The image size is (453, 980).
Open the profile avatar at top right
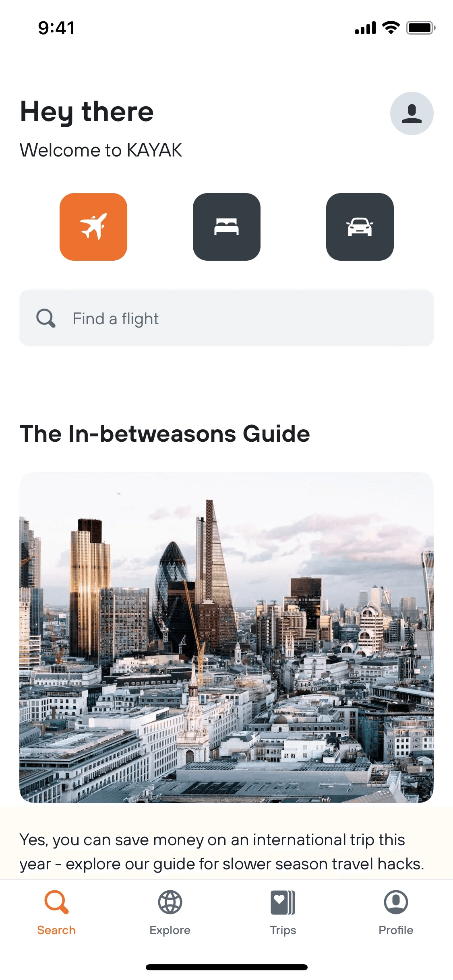(x=412, y=113)
